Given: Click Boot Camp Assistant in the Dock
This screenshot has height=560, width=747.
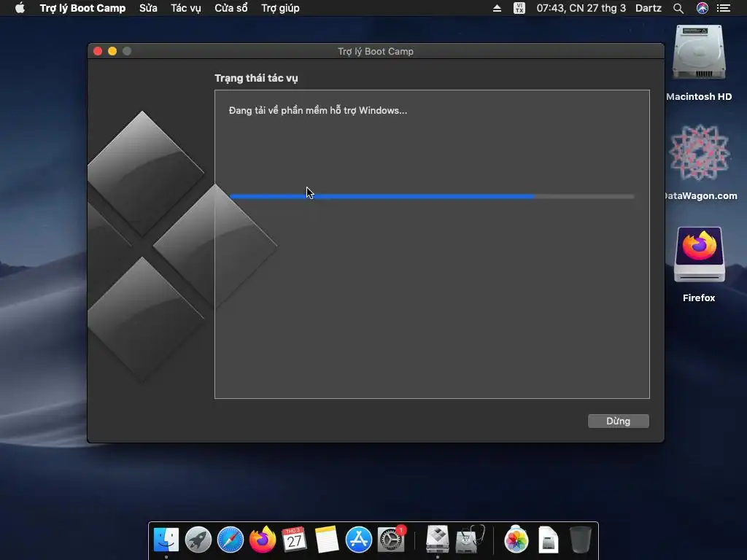Looking at the screenshot, I should (x=438, y=540).
